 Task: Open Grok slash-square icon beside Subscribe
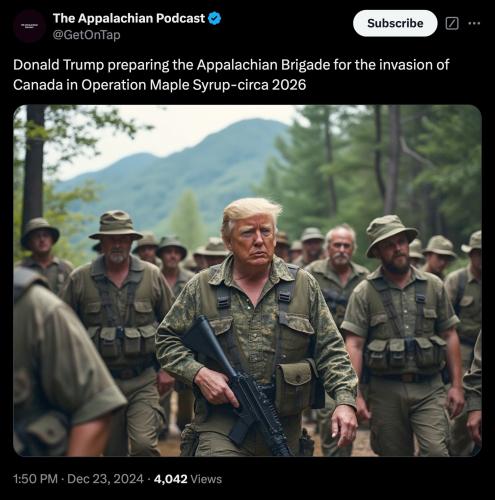452,23
